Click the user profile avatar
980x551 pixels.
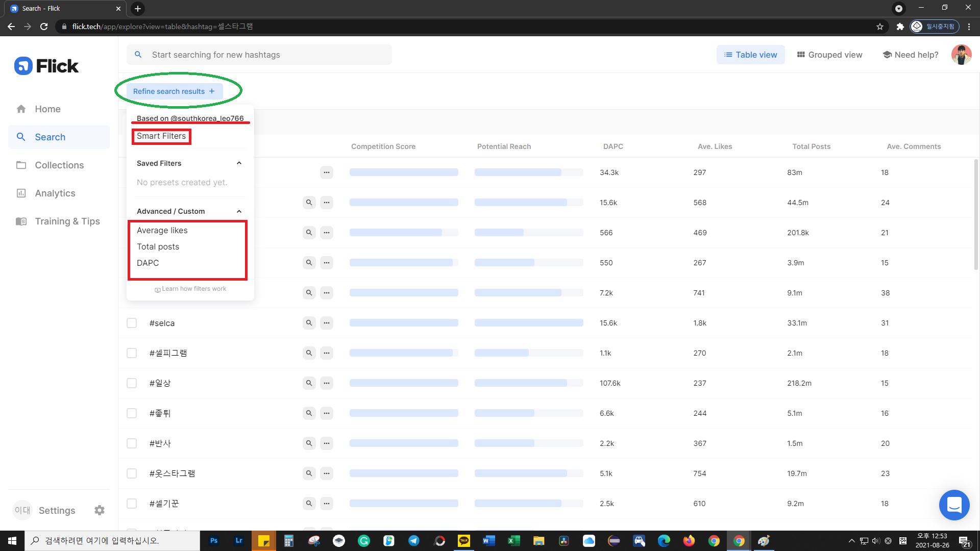(x=961, y=55)
